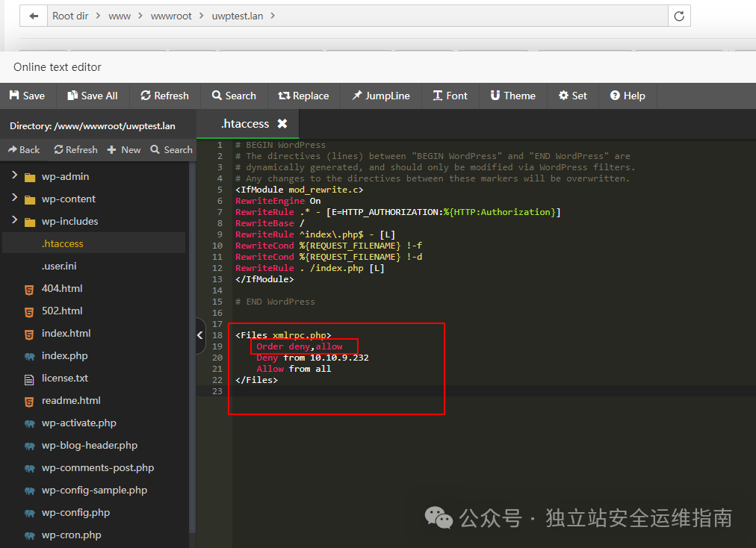Open license.txt in the file tree
The height and width of the screenshot is (548, 756).
coord(64,378)
